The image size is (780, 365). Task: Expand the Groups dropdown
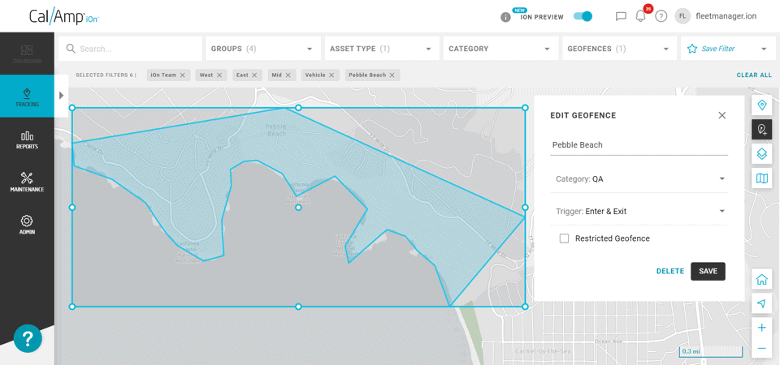click(262, 49)
